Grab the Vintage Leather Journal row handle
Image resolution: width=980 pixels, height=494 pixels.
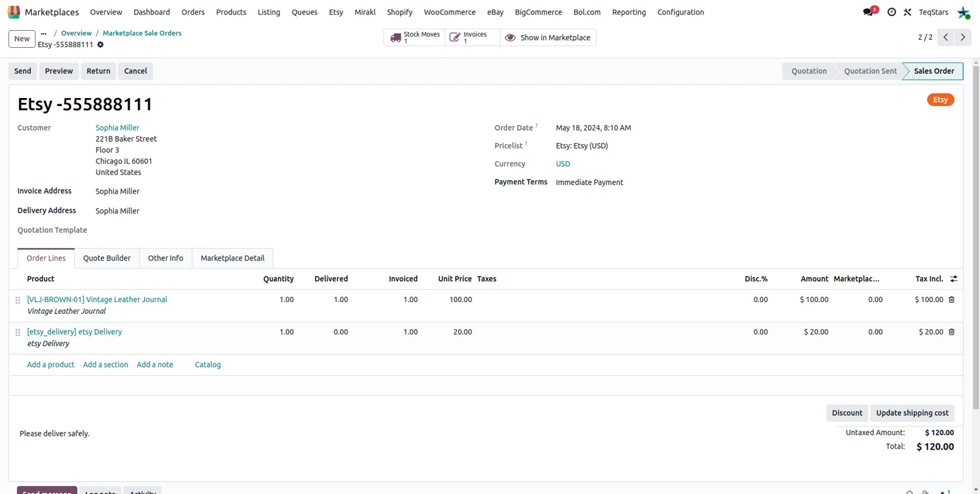click(x=18, y=300)
